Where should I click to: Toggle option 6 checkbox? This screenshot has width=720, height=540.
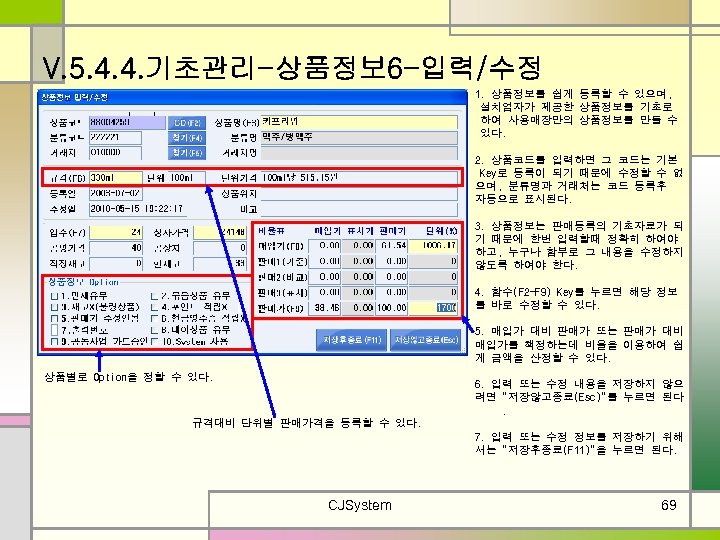click(154, 319)
